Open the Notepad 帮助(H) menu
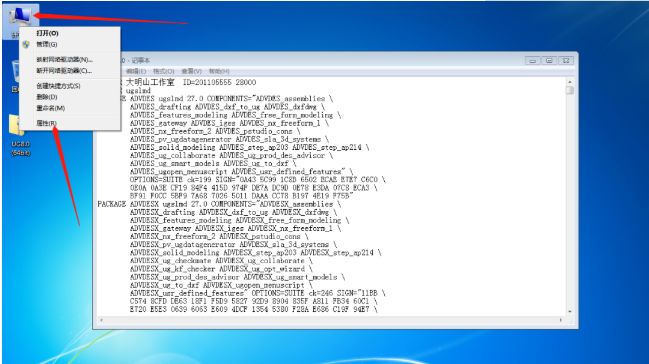Screen dimensions: 649x364 tap(219, 71)
